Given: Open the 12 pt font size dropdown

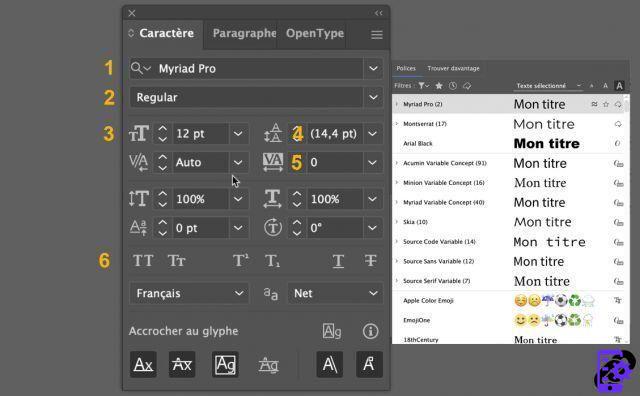Looking at the screenshot, I should click(x=238, y=133).
